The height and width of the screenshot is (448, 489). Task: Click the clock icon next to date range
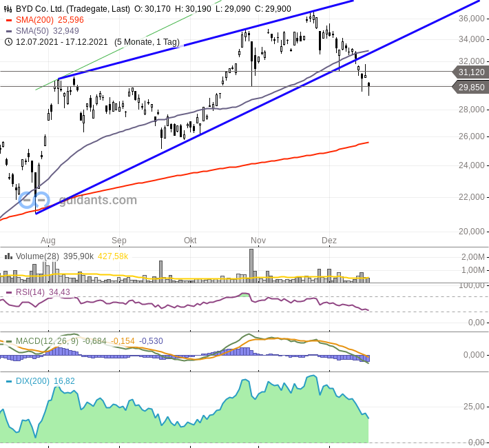click(8, 42)
